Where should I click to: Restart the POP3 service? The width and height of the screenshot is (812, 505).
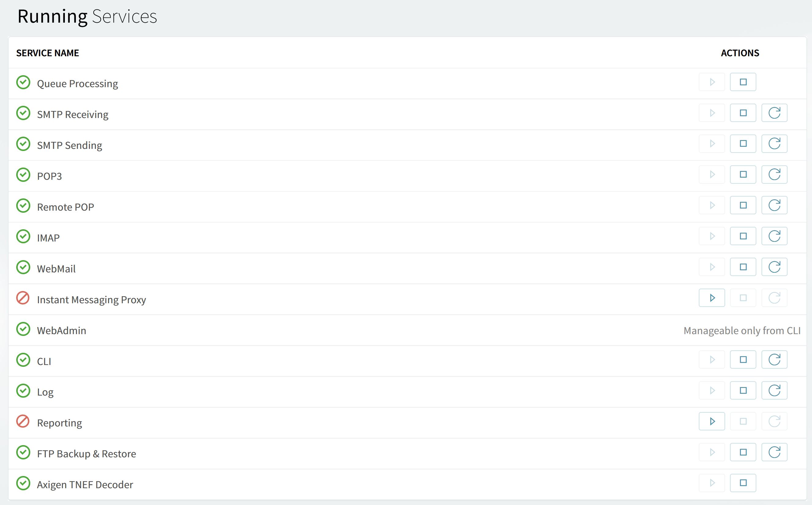[774, 174]
